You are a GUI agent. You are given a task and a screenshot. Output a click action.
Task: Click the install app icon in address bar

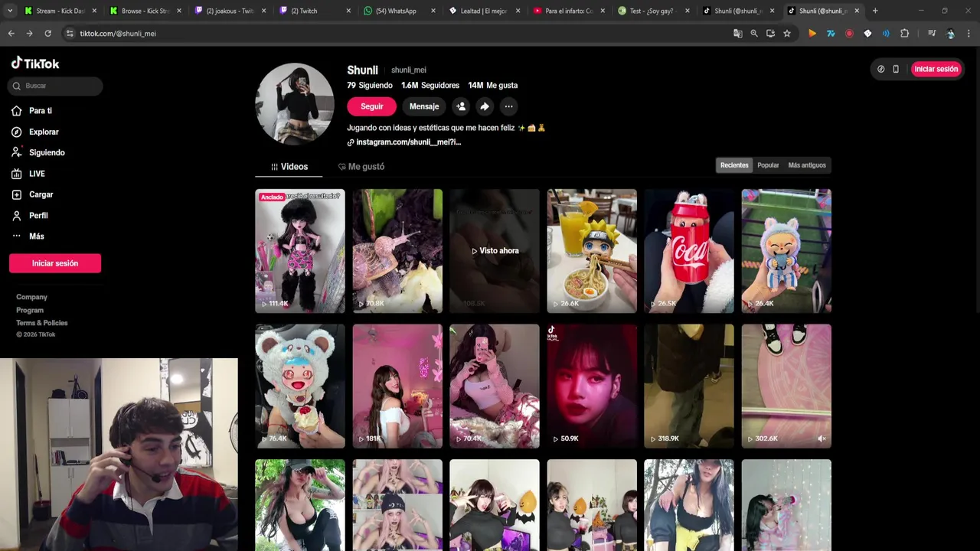pos(770,34)
